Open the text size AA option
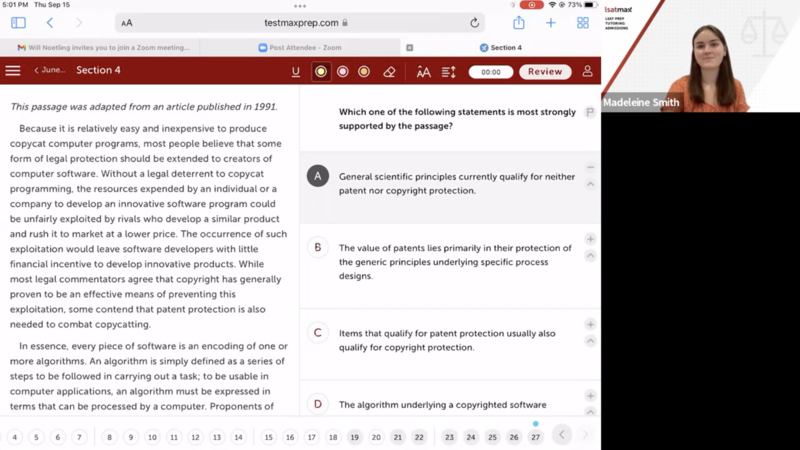This screenshot has width=800, height=450. tap(423, 72)
